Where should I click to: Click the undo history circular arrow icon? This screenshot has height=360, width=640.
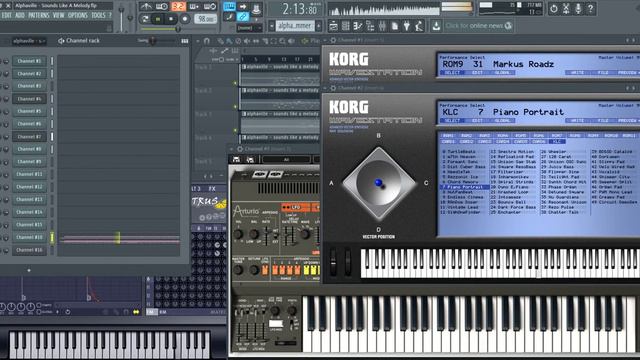pyautogui.click(x=553, y=8)
